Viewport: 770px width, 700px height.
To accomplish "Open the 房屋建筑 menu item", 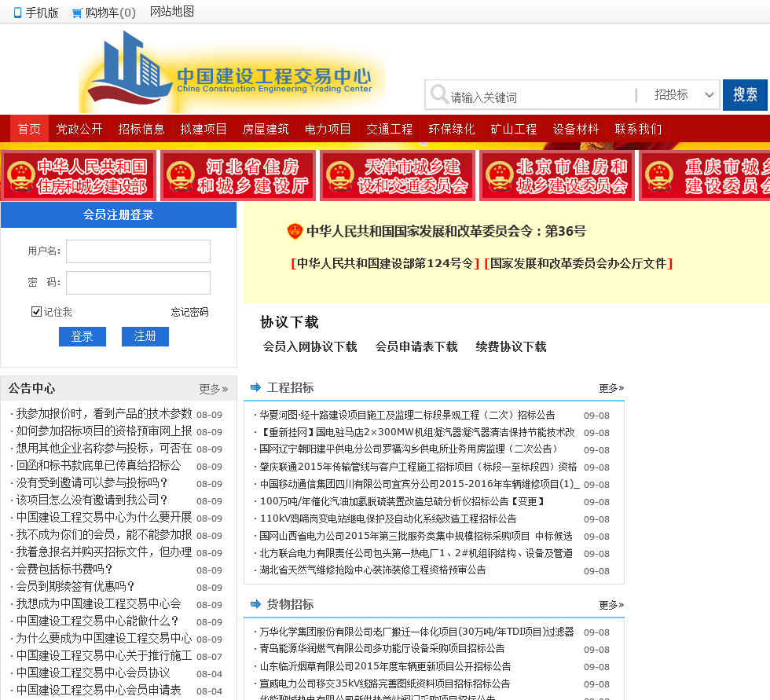I will [266, 129].
